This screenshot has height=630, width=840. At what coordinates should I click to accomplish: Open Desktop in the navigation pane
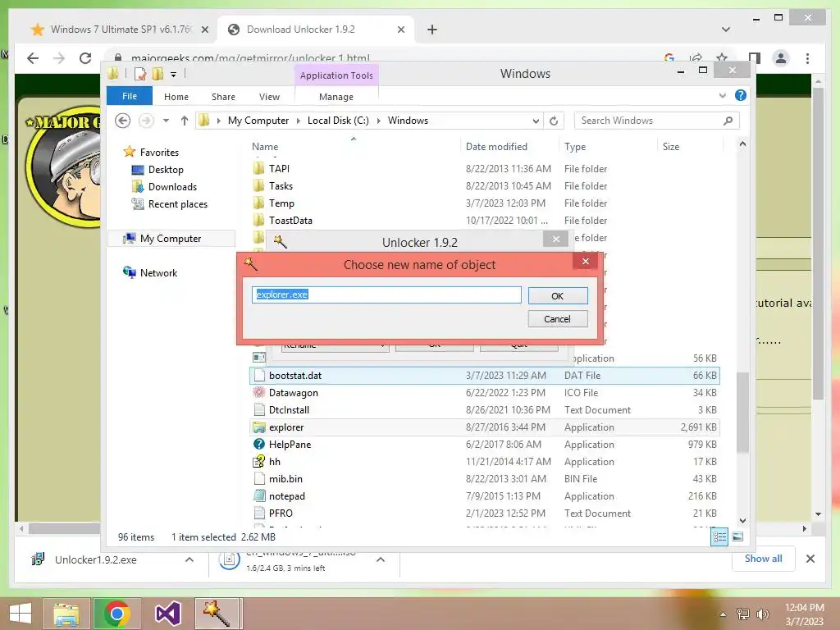pos(166,170)
